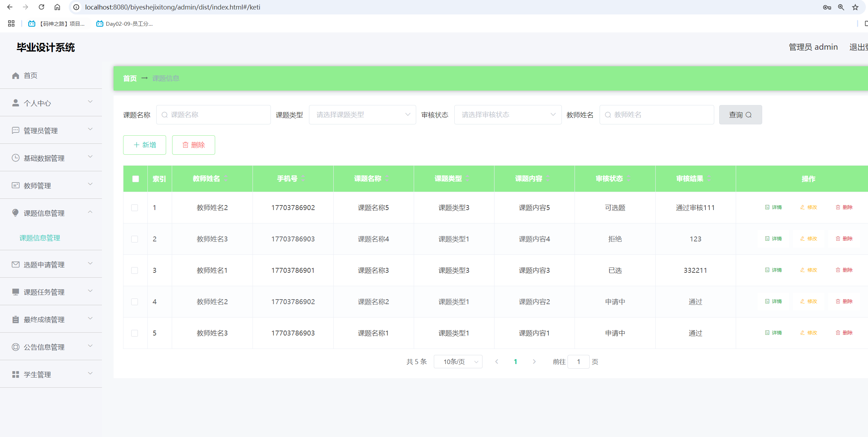Click the bookmark star icon in address bar
The height and width of the screenshot is (437, 868).
coord(855,7)
